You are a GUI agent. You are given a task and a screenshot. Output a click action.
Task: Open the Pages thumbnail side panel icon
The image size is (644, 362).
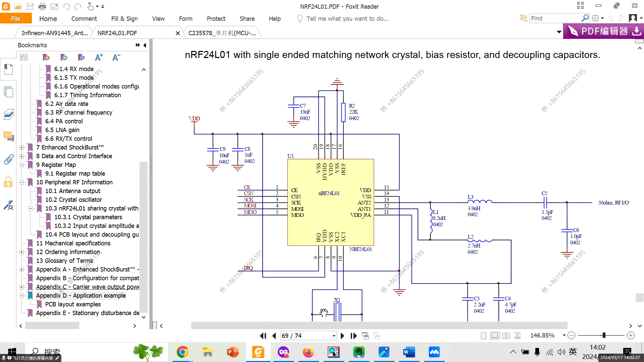tap(8, 92)
